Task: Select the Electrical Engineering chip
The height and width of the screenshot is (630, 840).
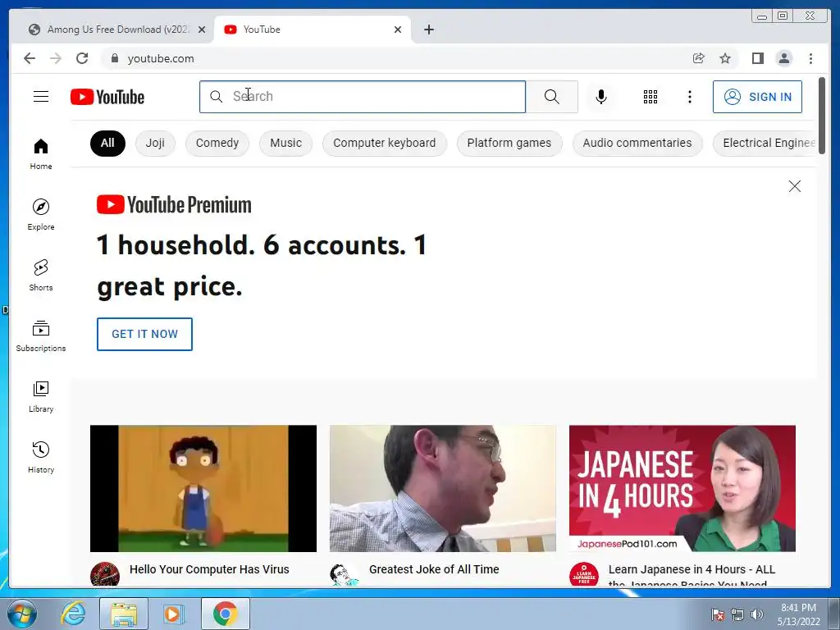Action: click(x=765, y=143)
